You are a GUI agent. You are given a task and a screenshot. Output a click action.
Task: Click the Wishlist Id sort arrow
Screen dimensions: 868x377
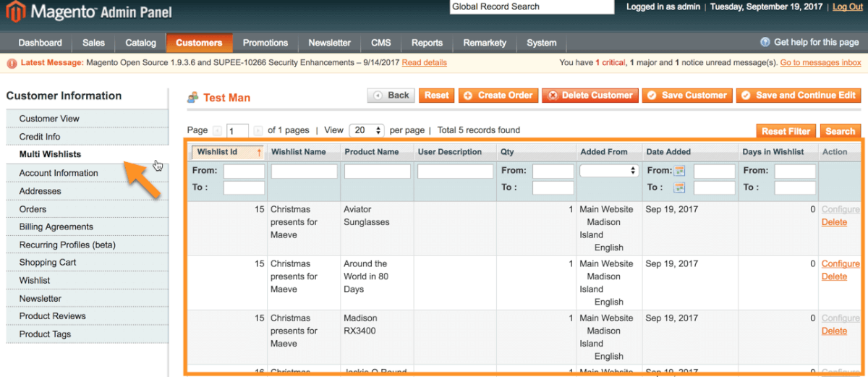259,153
